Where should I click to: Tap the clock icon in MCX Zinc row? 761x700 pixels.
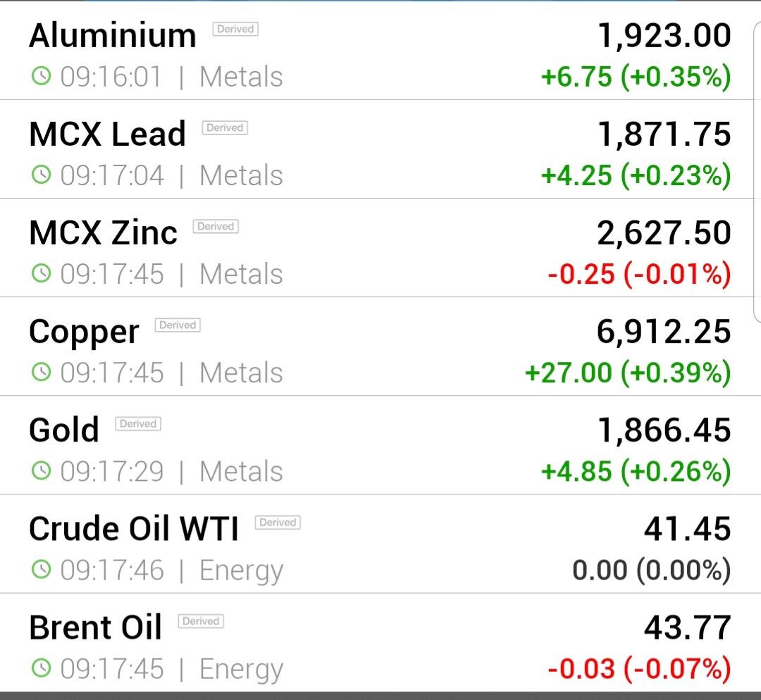tap(42, 274)
